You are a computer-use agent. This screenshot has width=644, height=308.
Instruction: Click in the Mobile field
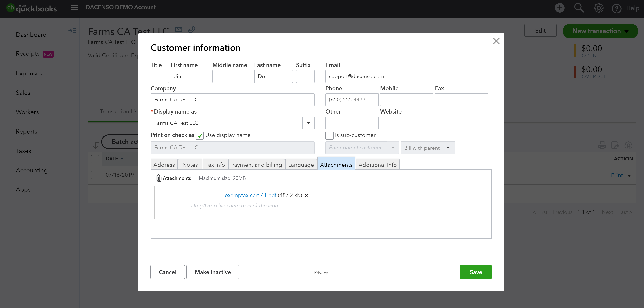(407, 100)
